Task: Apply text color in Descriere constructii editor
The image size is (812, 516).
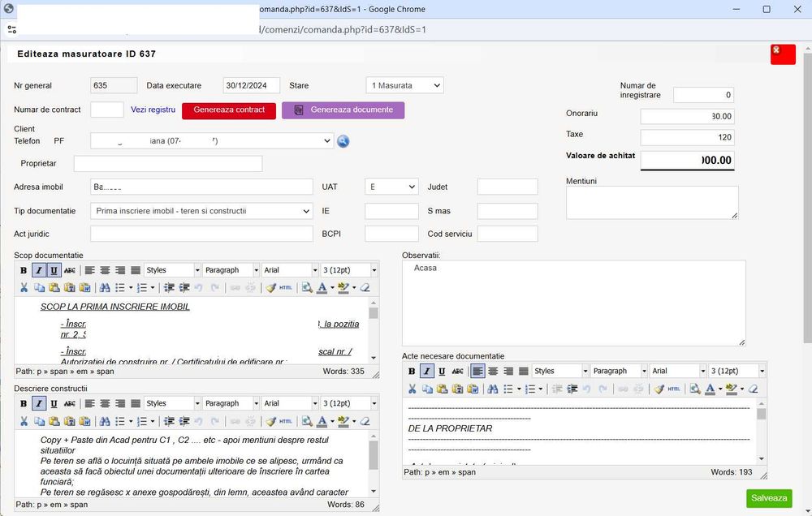Action: click(x=322, y=421)
